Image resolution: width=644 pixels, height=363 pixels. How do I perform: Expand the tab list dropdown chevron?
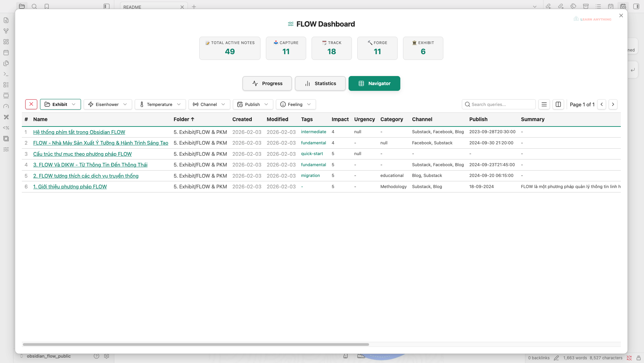[x=535, y=7]
